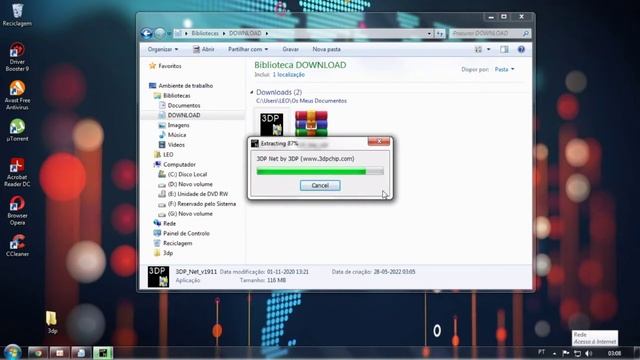
Task: Select Favoritos in the navigation pane
Action: [x=170, y=66]
